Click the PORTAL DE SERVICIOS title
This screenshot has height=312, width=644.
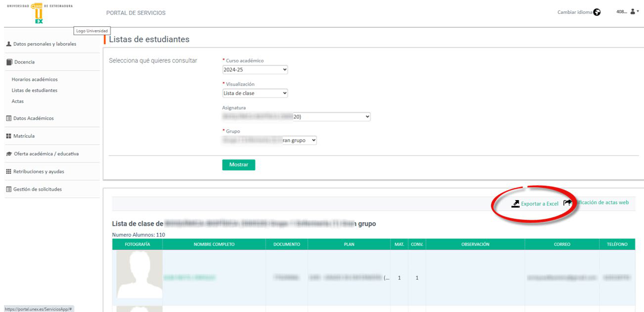136,13
